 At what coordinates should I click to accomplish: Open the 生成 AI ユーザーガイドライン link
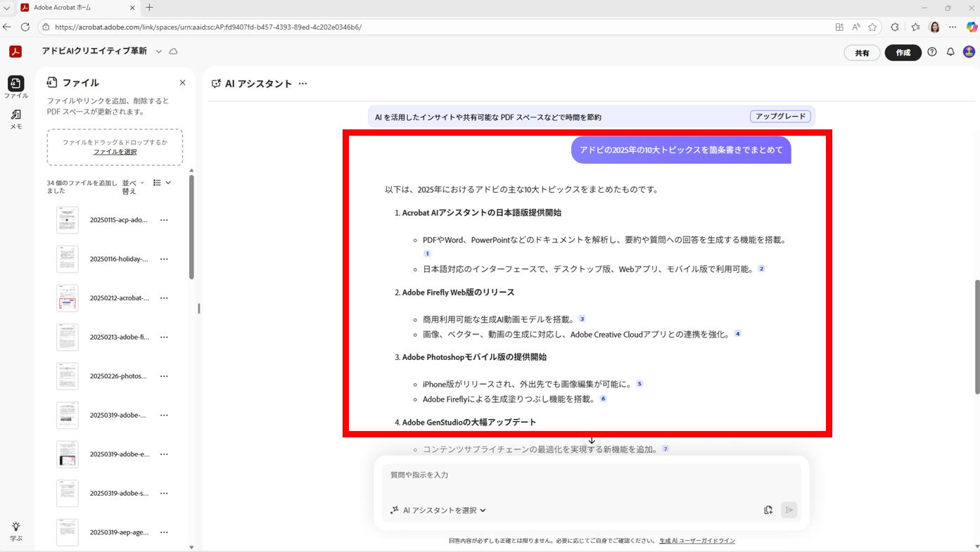coord(697,541)
